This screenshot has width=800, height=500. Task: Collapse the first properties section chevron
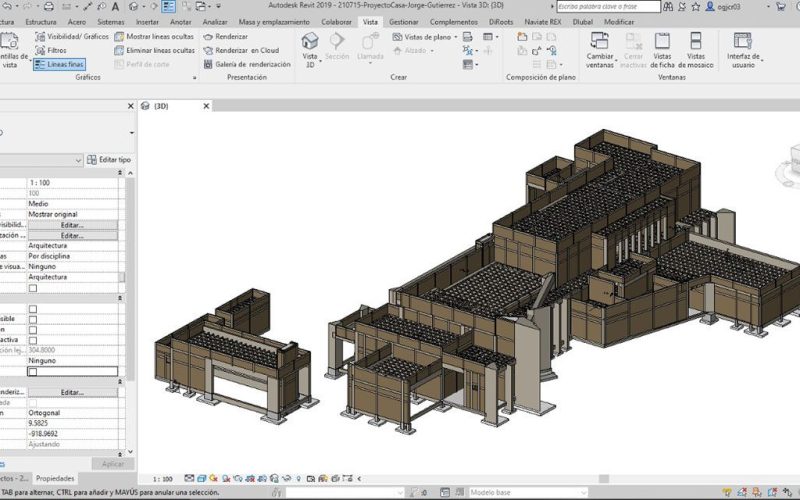(120, 173)
